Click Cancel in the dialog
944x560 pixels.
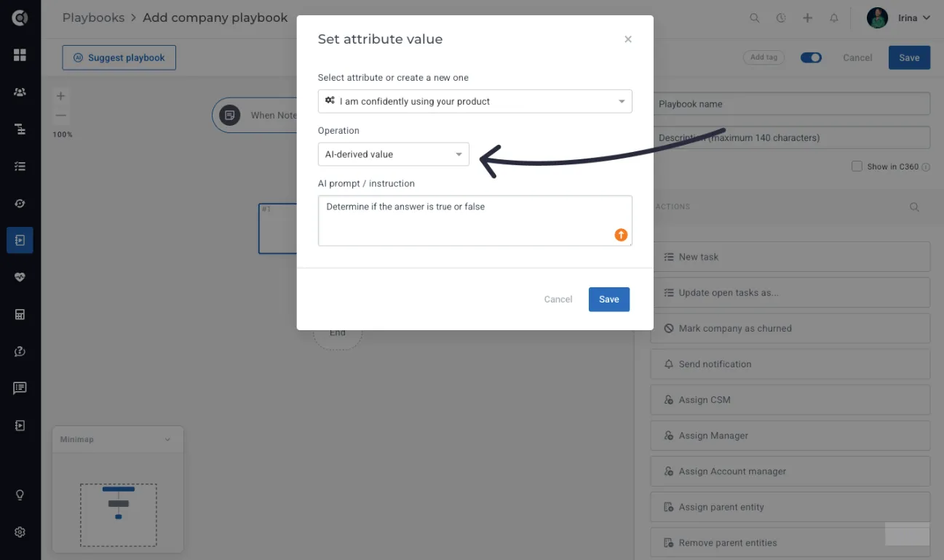click(x=558, y=300)
